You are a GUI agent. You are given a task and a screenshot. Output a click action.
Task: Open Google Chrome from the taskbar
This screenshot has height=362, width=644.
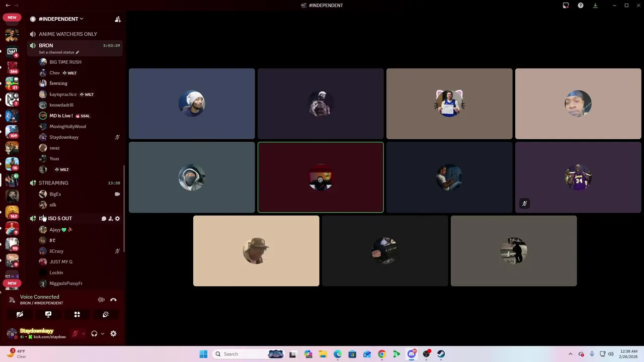coord(382,354)
